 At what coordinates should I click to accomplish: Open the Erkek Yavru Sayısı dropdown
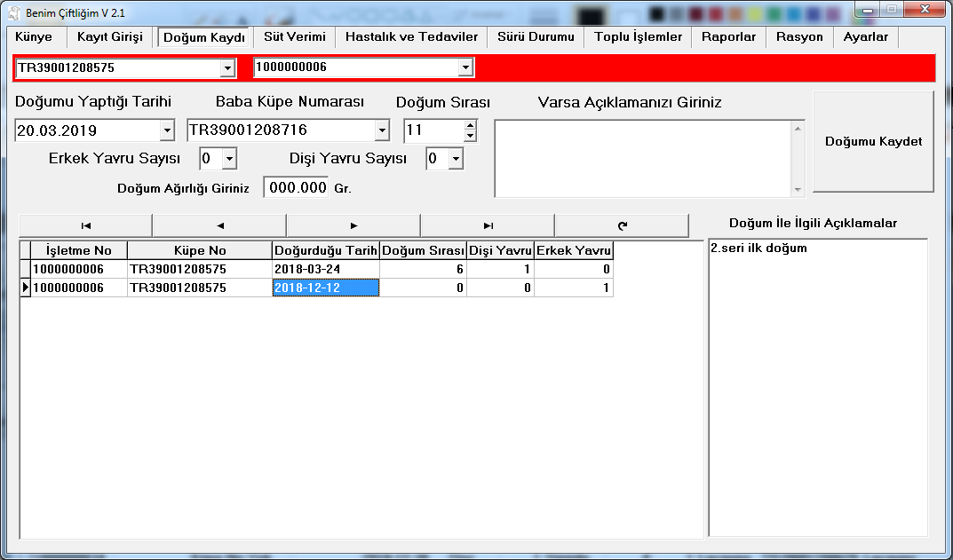(x=229, y=159)
